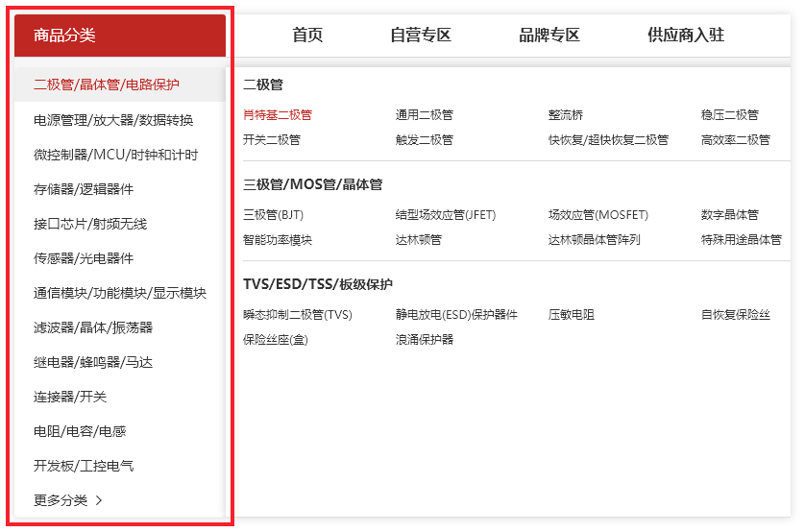The height and width of the screenshot is (532, 805).
Task: Select 二极管/晶体管/电路保护 category
Action: coord(120,85)
